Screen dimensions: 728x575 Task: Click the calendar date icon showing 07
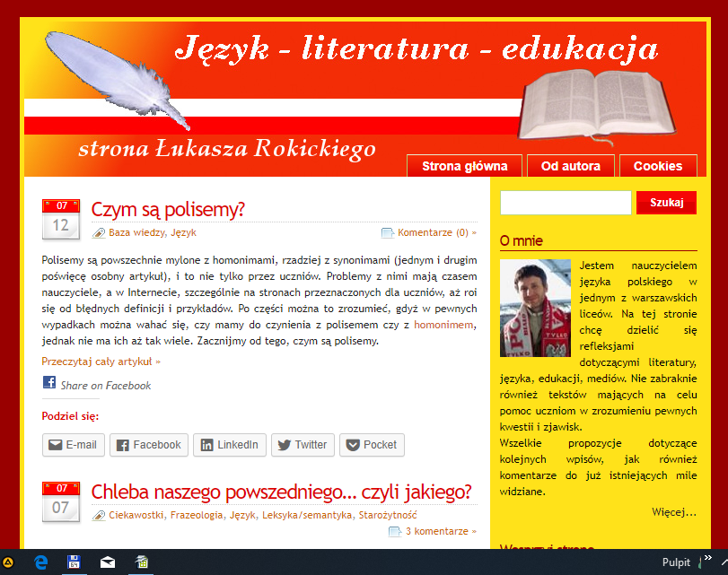[x=61, y=502]
